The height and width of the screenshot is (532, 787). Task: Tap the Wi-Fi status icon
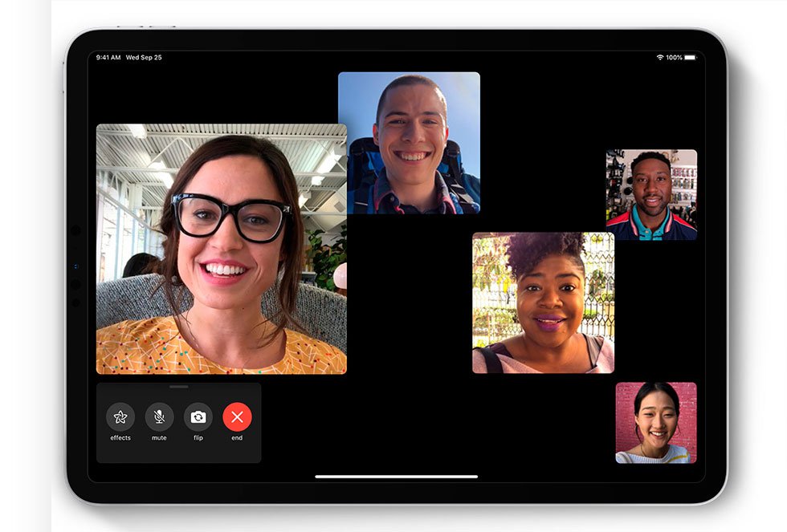pyautogui.click(x=660, y=58)
